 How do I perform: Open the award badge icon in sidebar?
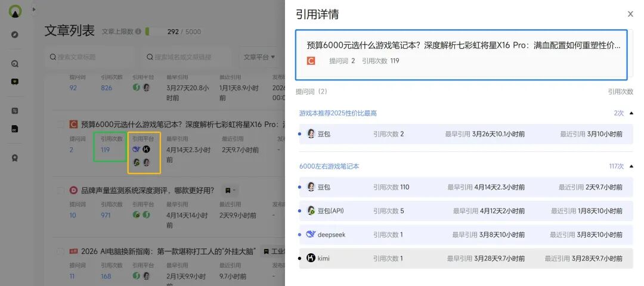[15, 158]
